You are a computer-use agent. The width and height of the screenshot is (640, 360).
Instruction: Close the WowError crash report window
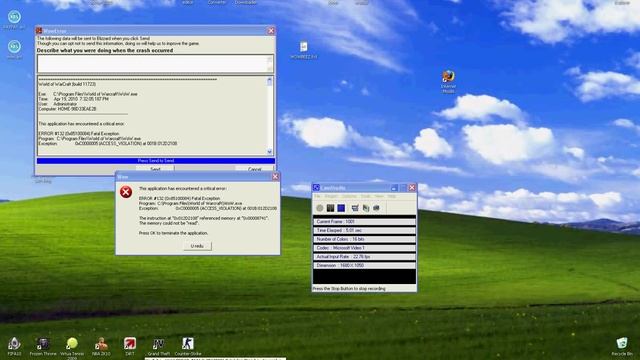pos(271,31)
